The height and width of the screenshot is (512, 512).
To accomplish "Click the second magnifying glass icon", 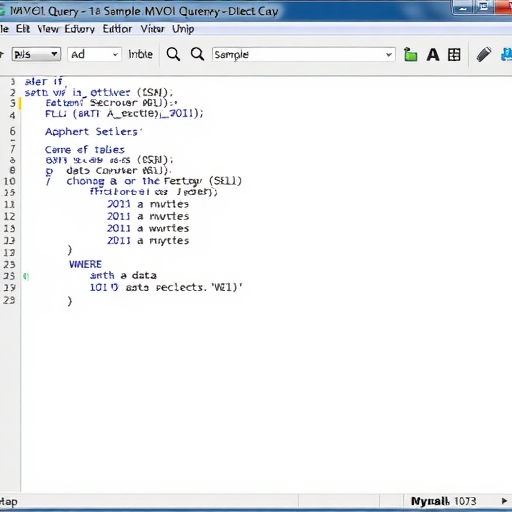I will (197, 54).
